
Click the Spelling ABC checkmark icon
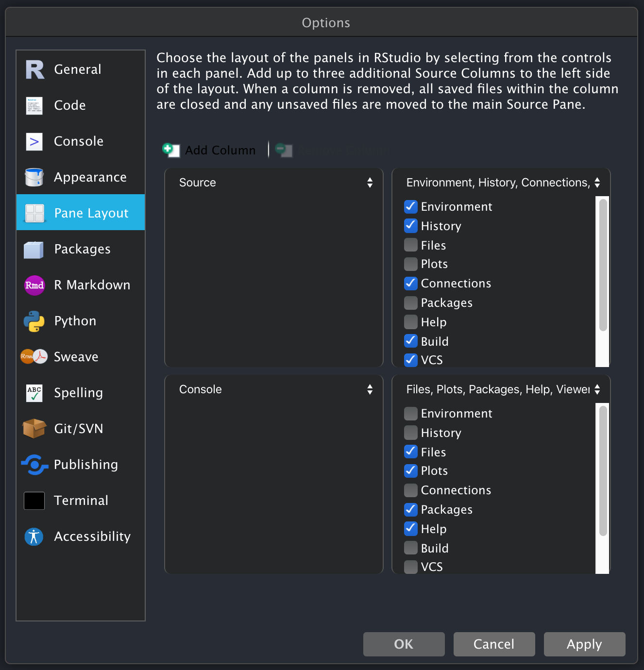pos(34,393)
